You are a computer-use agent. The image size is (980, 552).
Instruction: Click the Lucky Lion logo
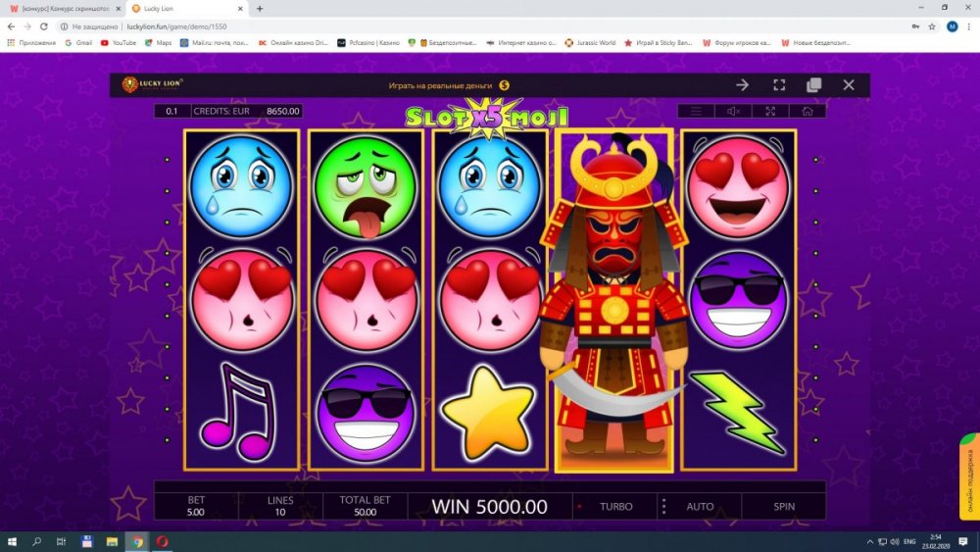(152, 84)
